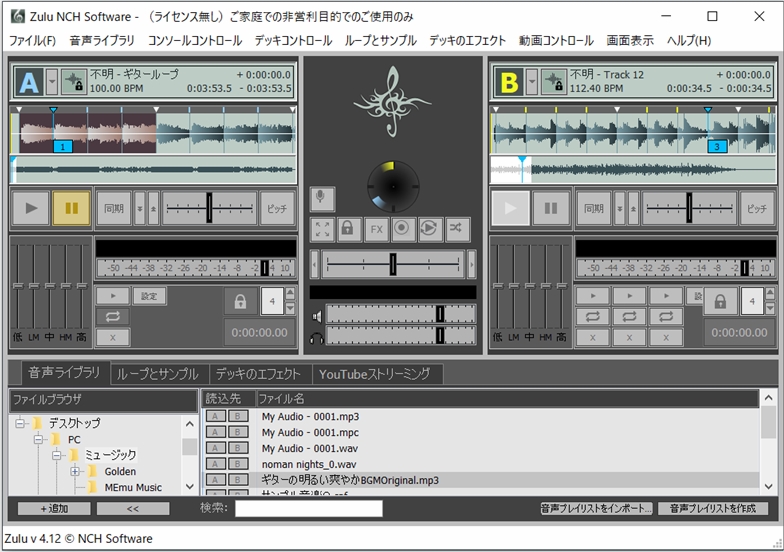784x552 pixels.
Task: Click deck A pitch bend down arrow
Action: 140,208
